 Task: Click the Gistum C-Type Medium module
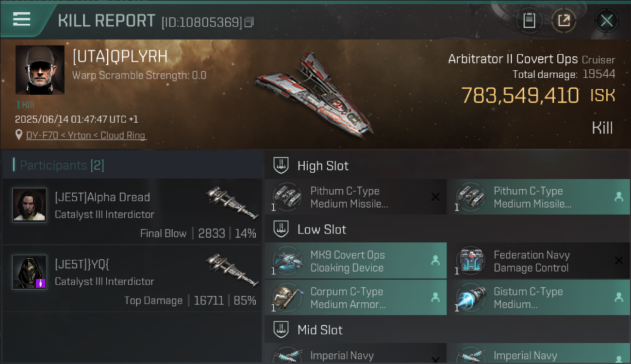(539, 298)
